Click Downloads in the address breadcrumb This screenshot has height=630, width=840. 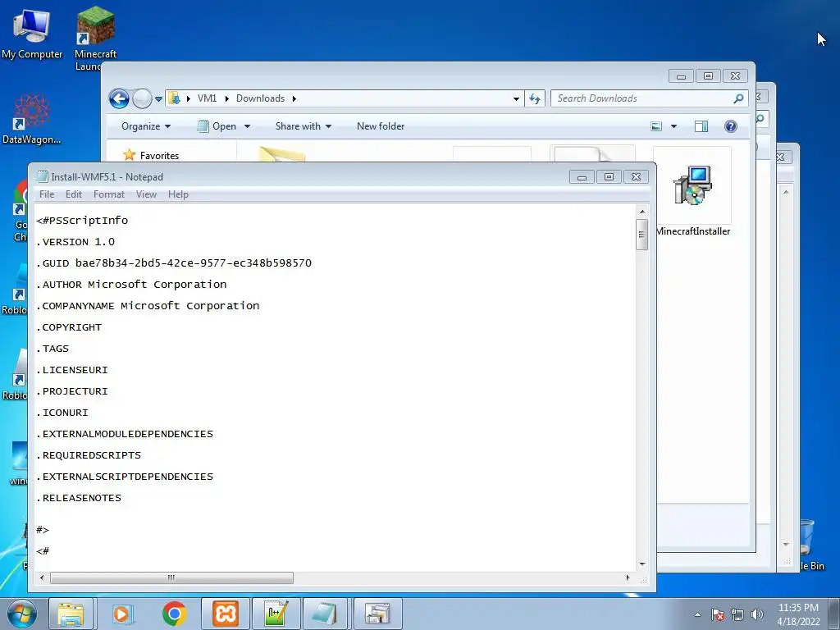point(260,98)
